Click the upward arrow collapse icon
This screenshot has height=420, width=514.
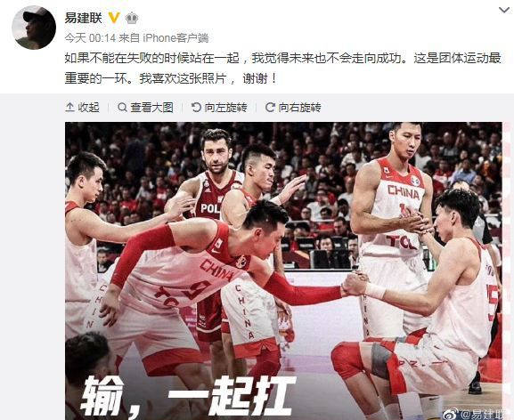pyautogui.click(x=69, y=107)
